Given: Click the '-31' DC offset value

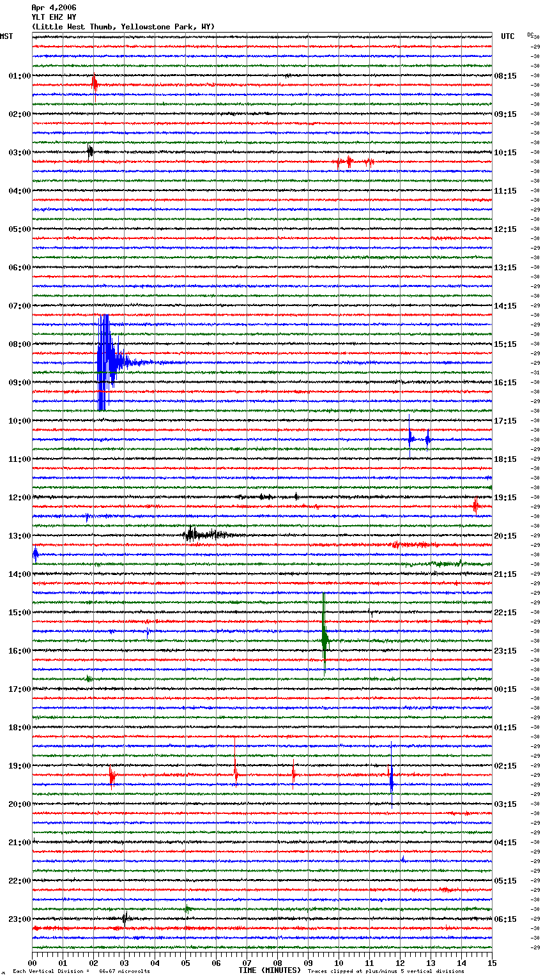Looking at the screenshot, I should [x=535, y=372].
